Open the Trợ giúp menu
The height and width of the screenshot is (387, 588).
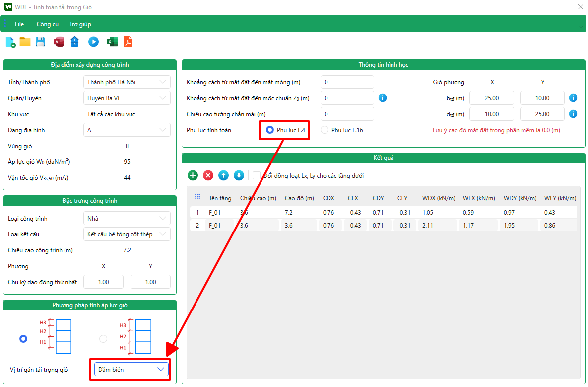80,24
